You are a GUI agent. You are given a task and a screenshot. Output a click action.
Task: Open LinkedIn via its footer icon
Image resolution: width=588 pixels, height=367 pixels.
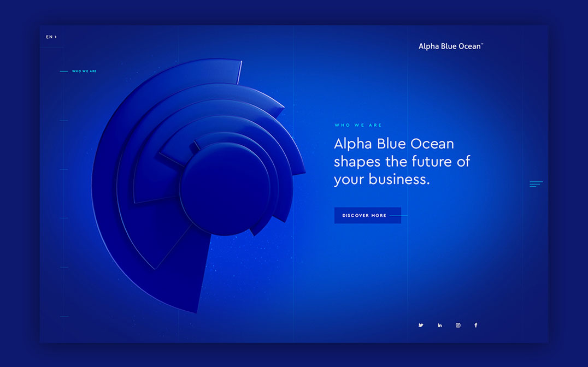[439, 325]
